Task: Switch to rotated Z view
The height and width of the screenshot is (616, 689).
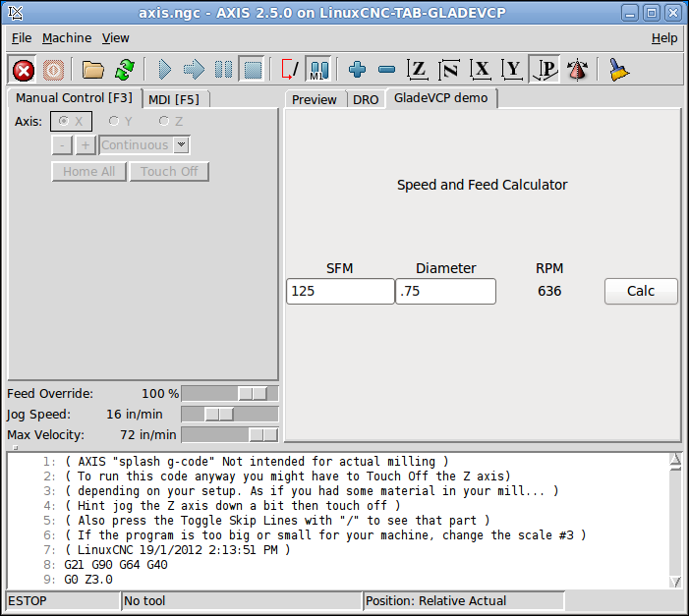Action: pos(449,70)
